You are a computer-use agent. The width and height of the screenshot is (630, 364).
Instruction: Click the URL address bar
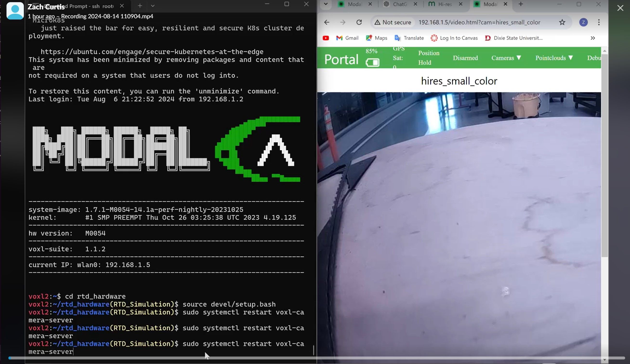pos(479,22)
